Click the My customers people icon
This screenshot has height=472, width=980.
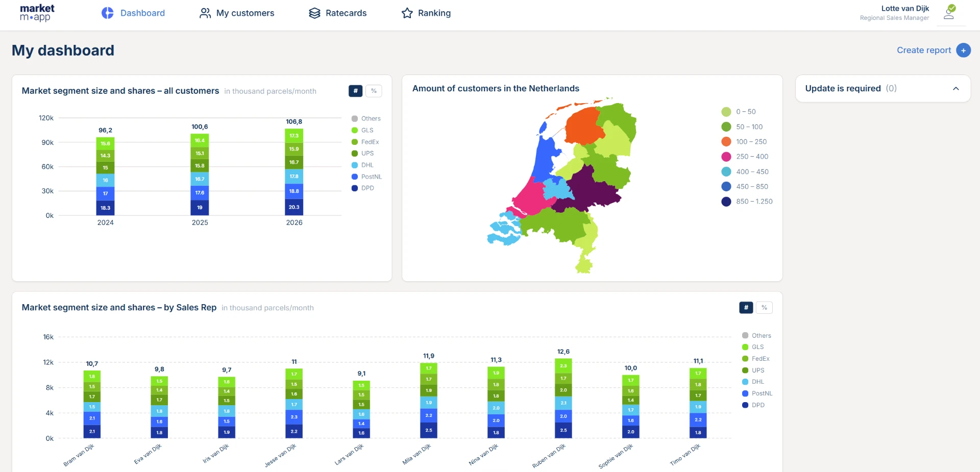[x=205, y=13]
